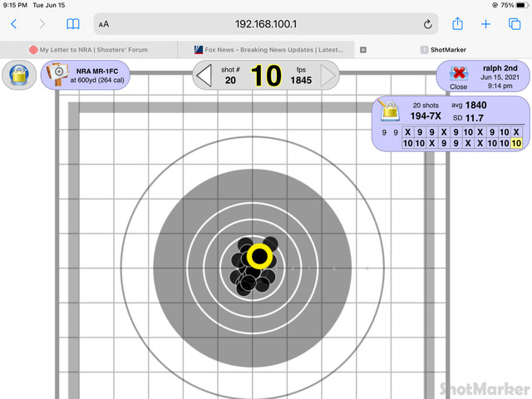Tap the Safari back arrow
The width and height of the screenshot is (532, 399).
click(14, 24)
